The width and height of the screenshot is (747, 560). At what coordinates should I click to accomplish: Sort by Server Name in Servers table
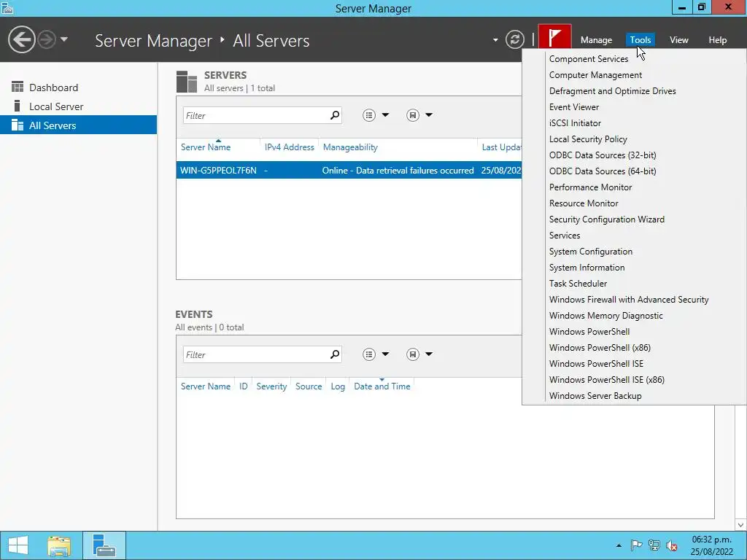(205, 147)
